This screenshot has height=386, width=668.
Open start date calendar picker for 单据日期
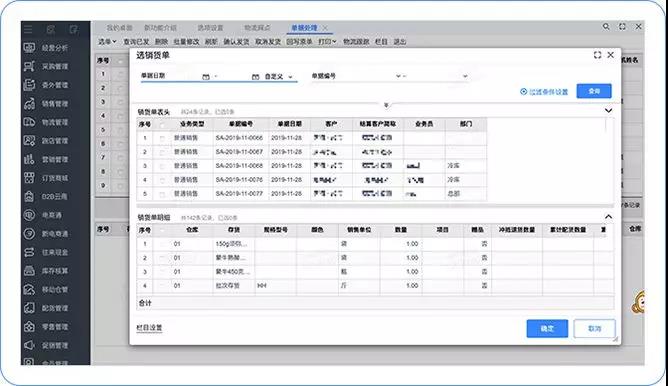coord(206,77)
